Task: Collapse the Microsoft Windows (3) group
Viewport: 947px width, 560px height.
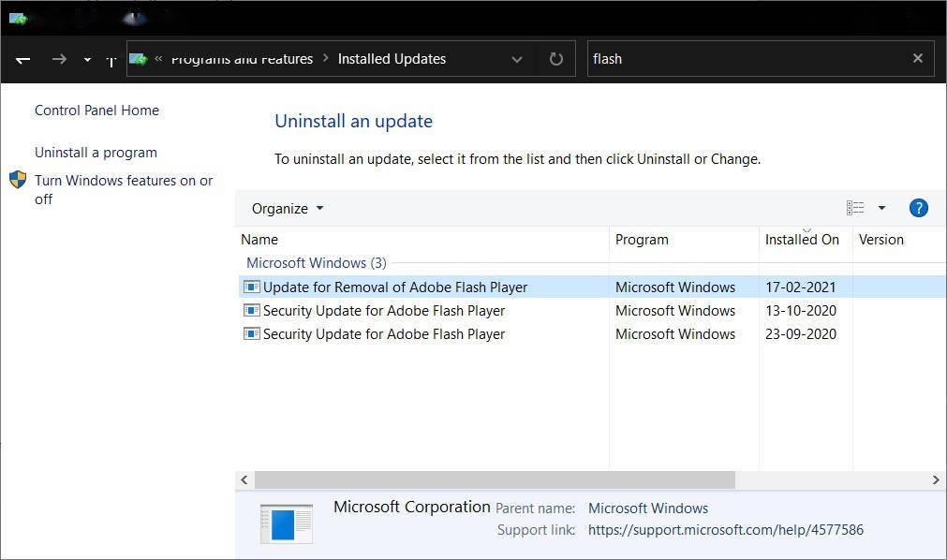Action: tap(316, 263)
